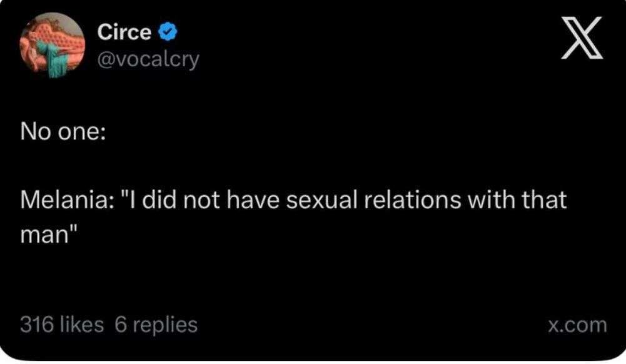The width and height of the screenshot is (626, 364).
Task: Click the display name "Circe"
Action: [124, 32]
